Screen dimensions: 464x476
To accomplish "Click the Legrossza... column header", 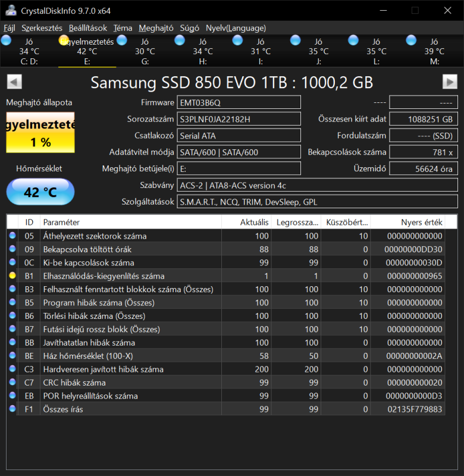I will 296,222.
